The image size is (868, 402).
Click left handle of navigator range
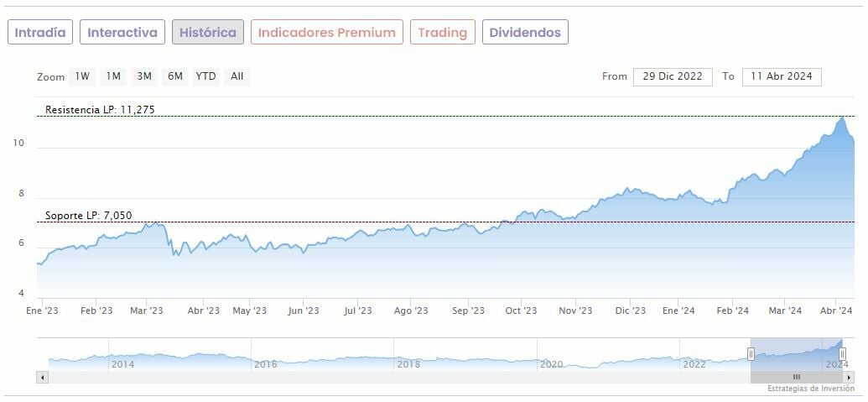pyautogui.click(x=752, y=354)
